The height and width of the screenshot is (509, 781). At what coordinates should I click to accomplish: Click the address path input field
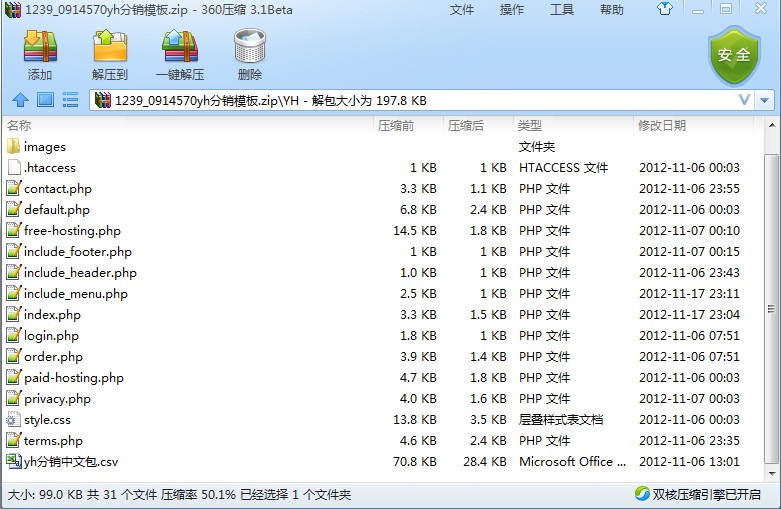(423, 101)
